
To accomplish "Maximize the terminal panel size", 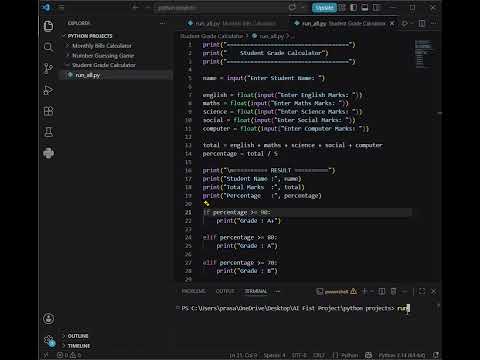I will tap(422, 292).
